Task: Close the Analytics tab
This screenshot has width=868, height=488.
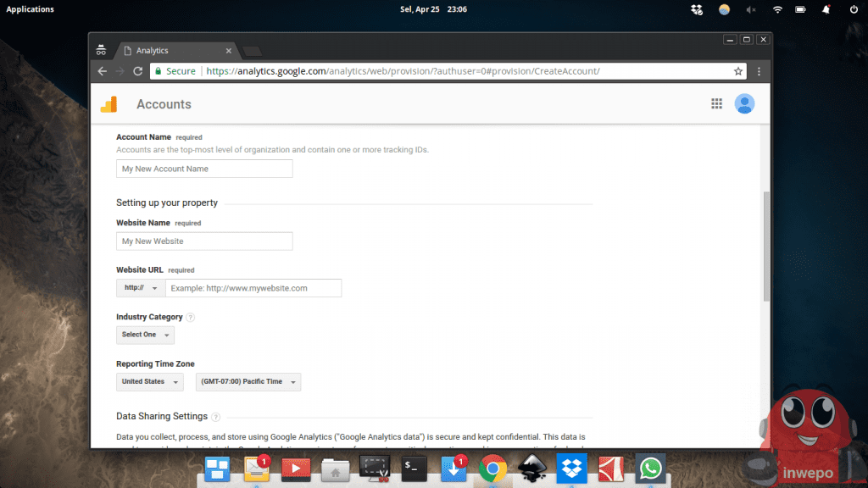Action: point(229,51)
